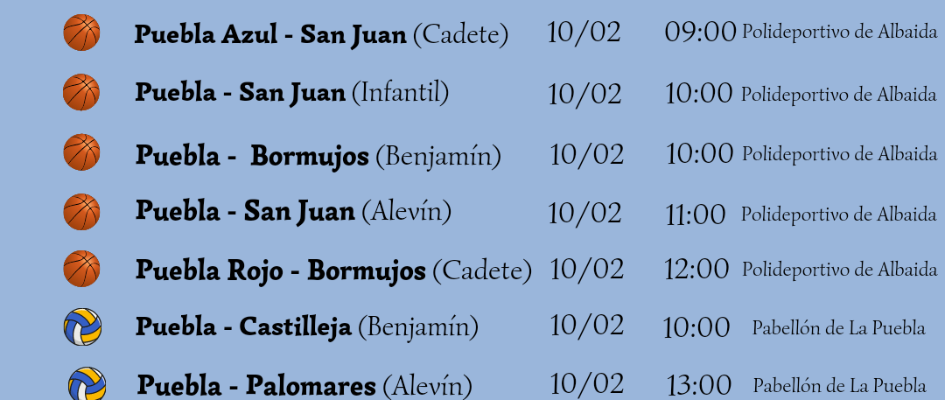Open the Puebla - San Juan (Infantil) match
The height and width of the screenshot is (400, 945).
[x=292, y=94]
